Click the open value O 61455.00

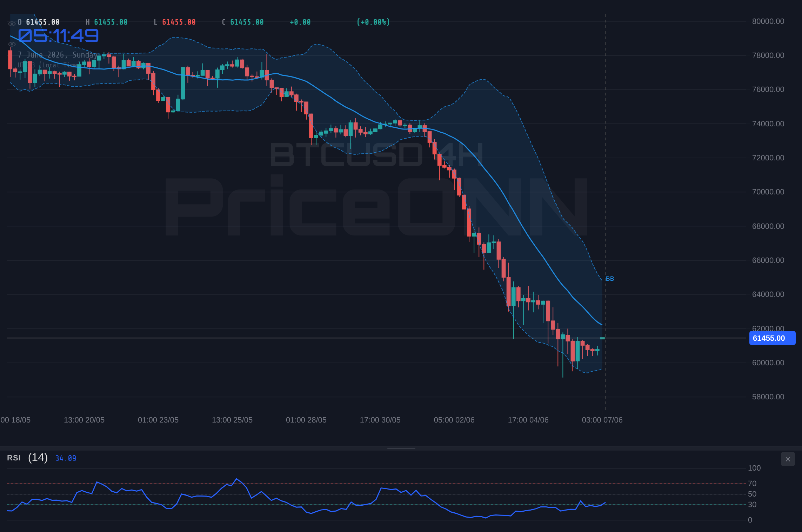(x=39, y=22)
